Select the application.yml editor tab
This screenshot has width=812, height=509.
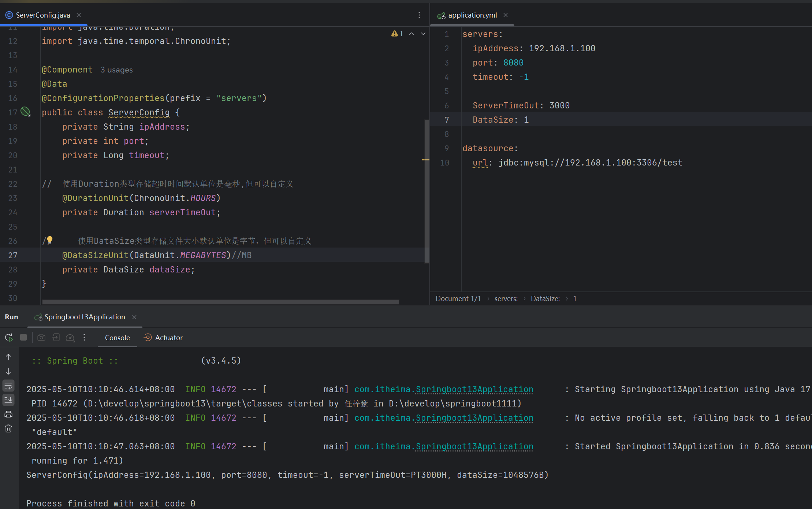(472, 15)
